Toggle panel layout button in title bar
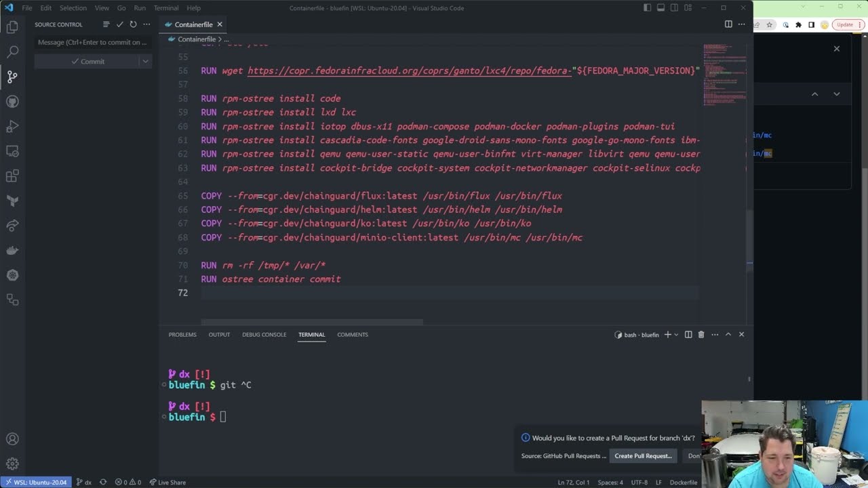Screen dimensions: 868x488 pyautogui.click(x=661, y=8)
